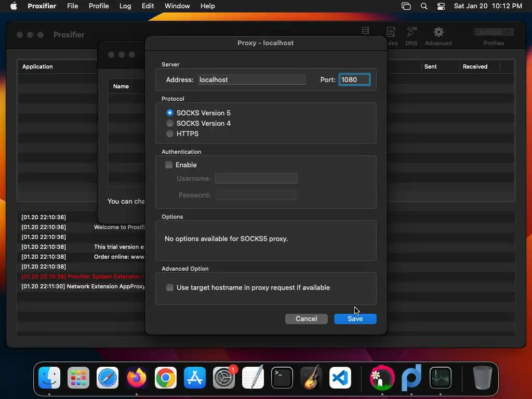
Task: Open the Untitled profiles dropdown
Action: (494, 32)
